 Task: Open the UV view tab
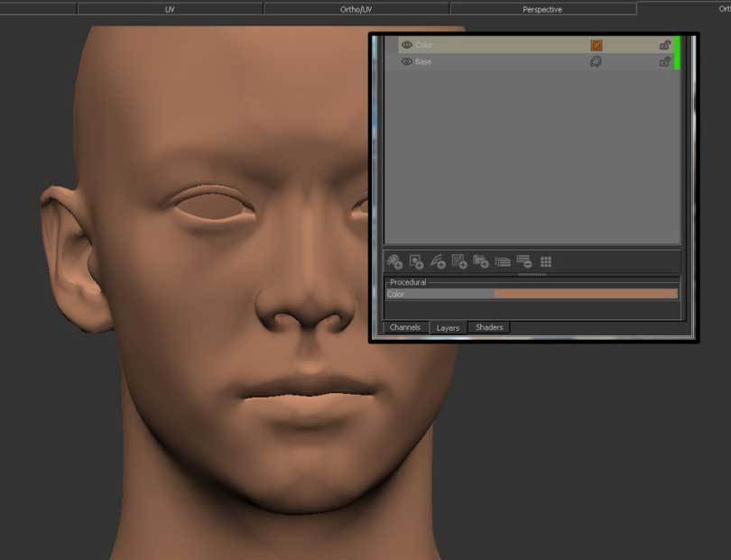point(171,9)
